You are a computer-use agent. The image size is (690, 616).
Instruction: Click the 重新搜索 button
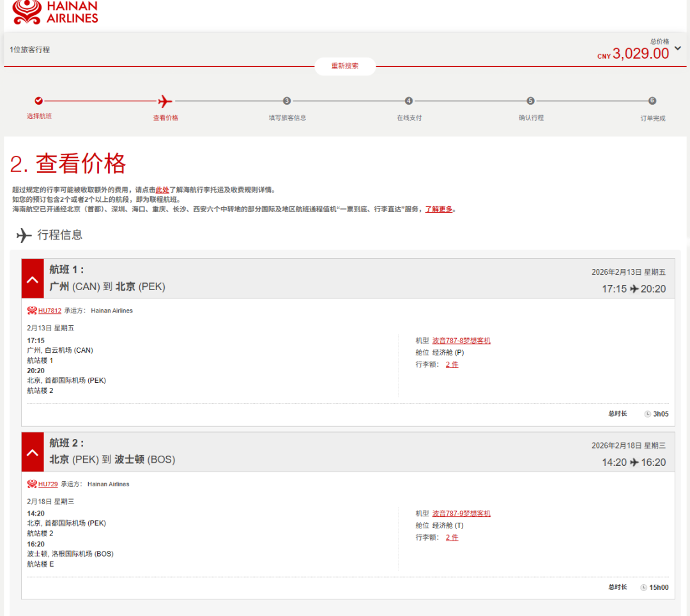(345, 66)
